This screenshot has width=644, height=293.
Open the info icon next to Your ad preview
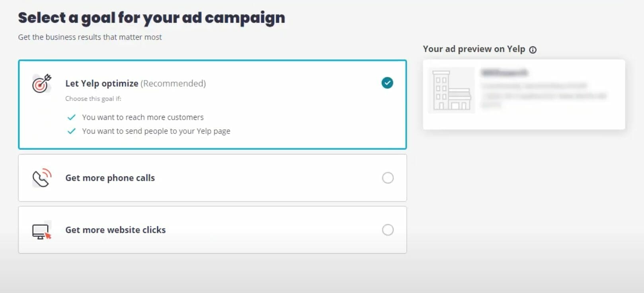point(533,49)
